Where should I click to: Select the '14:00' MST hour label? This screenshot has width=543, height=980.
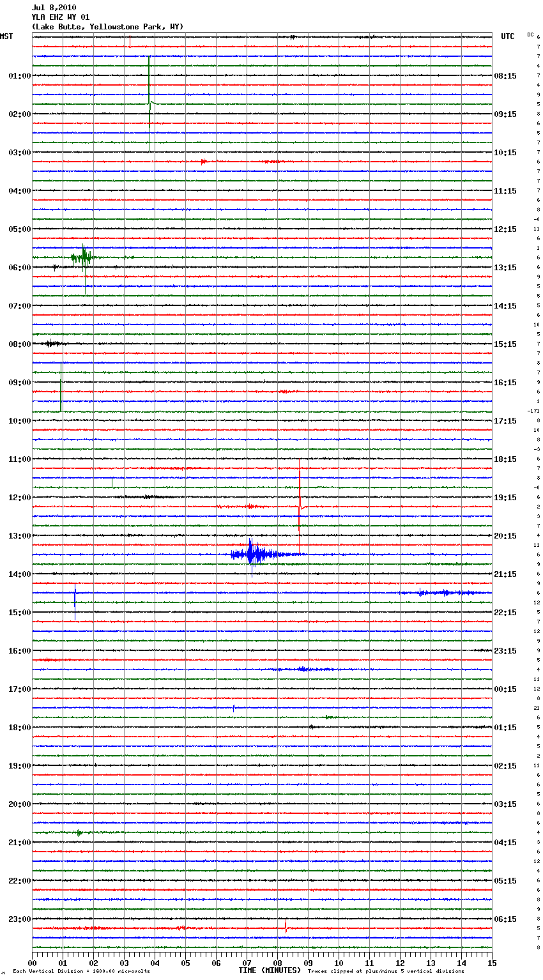click(x=19, y=574)
